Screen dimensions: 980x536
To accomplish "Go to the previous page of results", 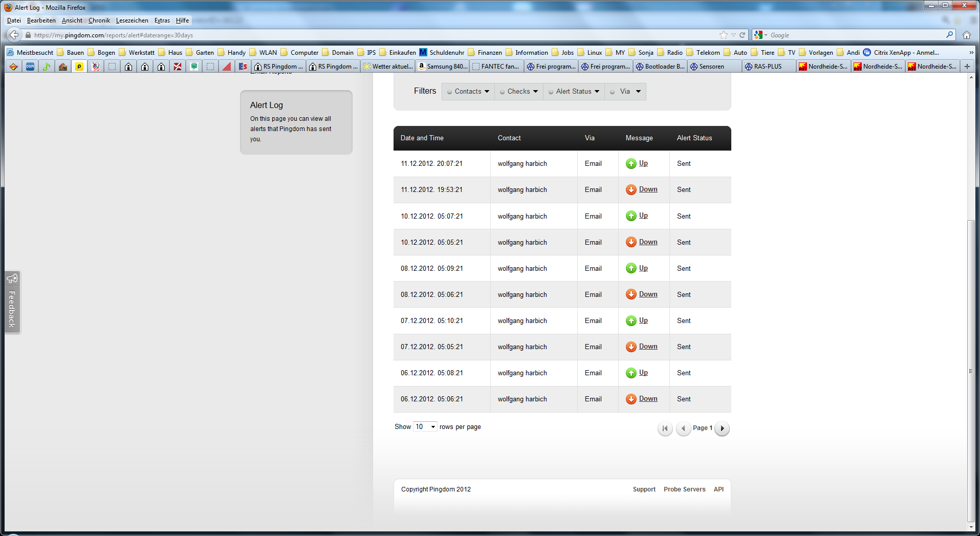I will 683,428.
